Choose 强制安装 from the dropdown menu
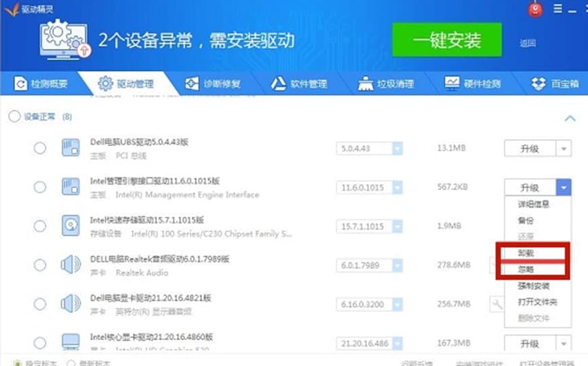This screenshot has height=366, width=588. [533, 286]
